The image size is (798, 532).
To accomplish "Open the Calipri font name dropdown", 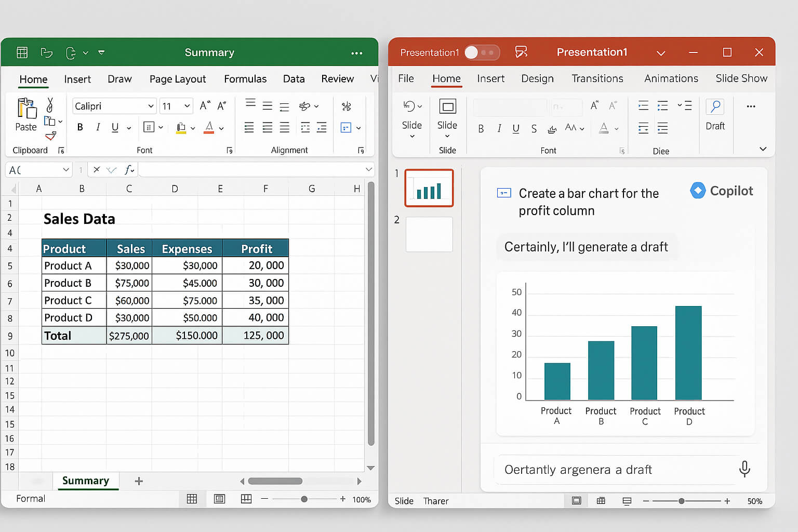I will tap(151, 106).
